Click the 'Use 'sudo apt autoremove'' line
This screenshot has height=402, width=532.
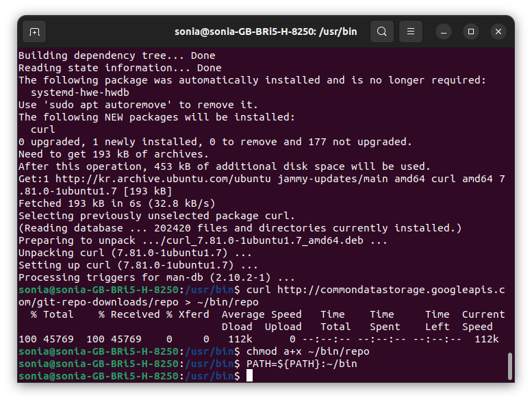138,105
